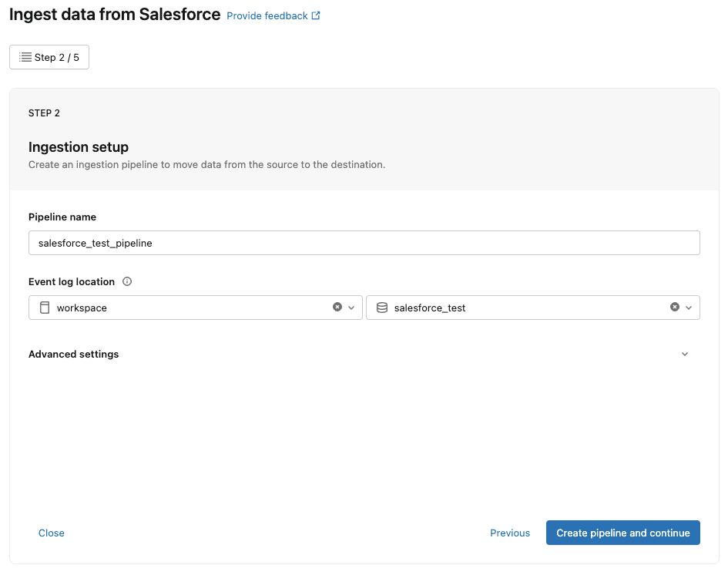The image size is (728, 575).
Task: Go back using the Previous link
Action: [509, 533]
